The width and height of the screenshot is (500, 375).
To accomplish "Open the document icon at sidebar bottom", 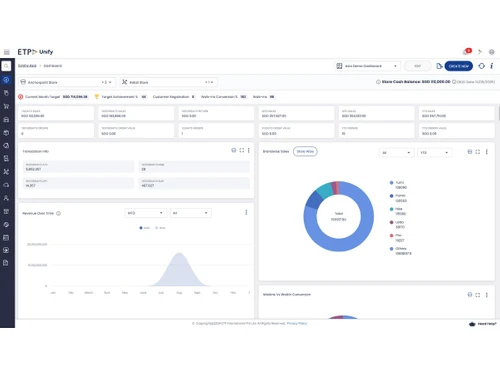I will [6, 263].
